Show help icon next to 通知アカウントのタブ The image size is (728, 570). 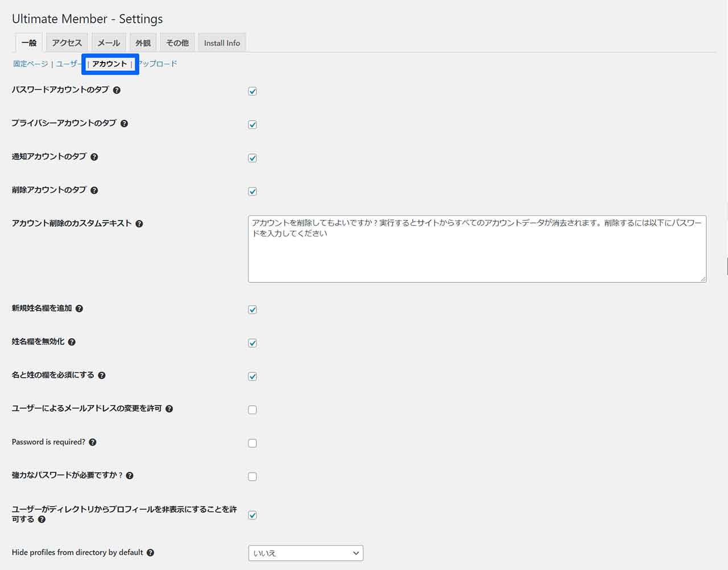click(x=94, y=157)
